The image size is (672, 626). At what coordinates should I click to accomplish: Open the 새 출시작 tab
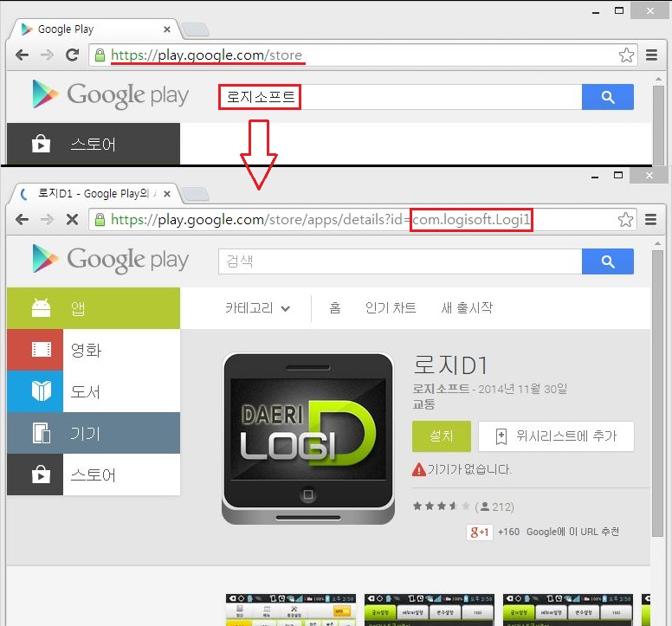(467, 308)
